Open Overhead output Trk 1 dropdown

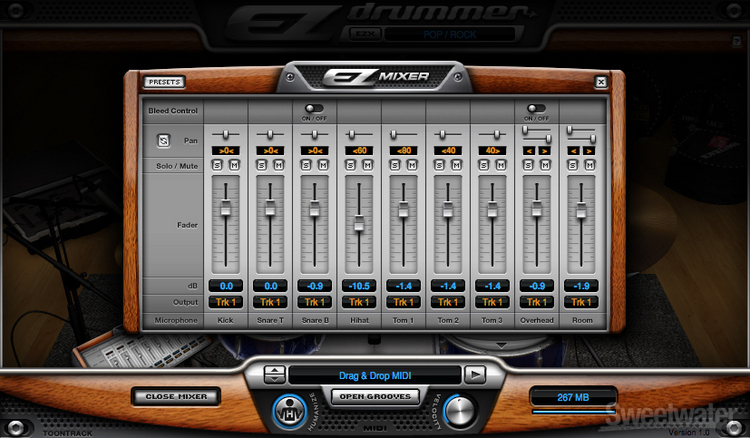(x=537, y=302)
